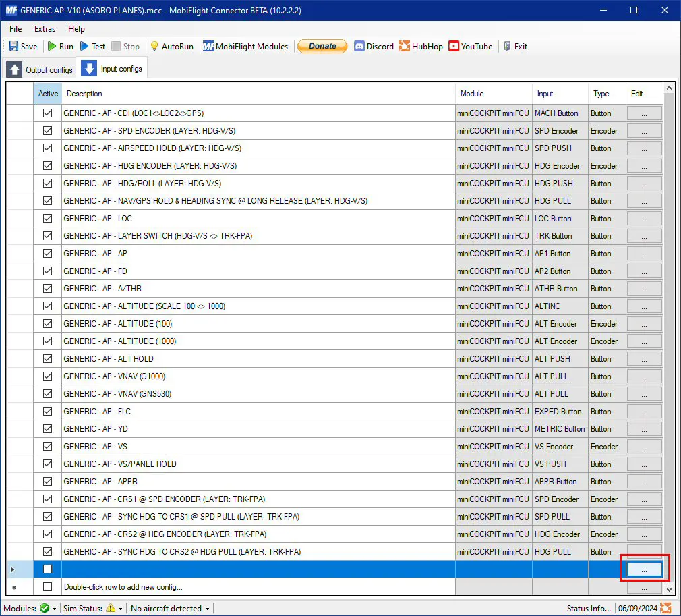Edit the LAYER SWITCH row config
681x616 pixels.
644,235
